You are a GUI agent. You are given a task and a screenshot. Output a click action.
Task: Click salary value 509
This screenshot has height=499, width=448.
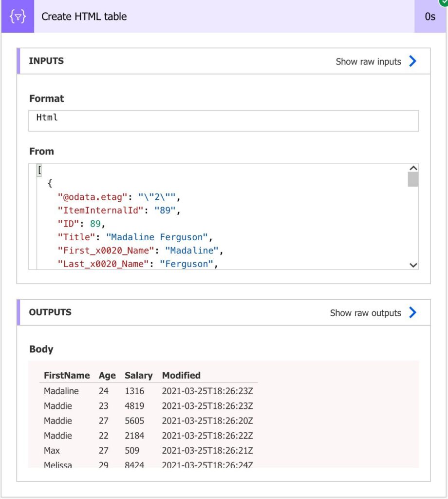point(132,450)
